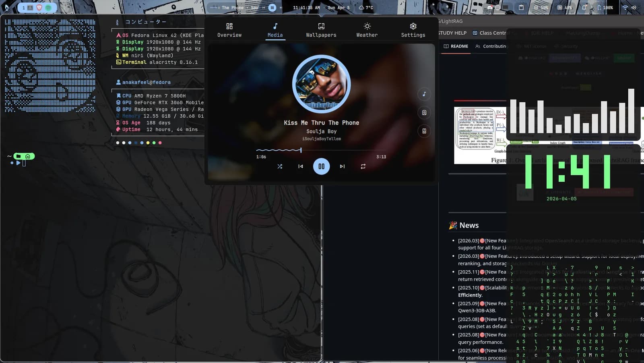
Task: Select the Media tab
Action: point(275,30)
